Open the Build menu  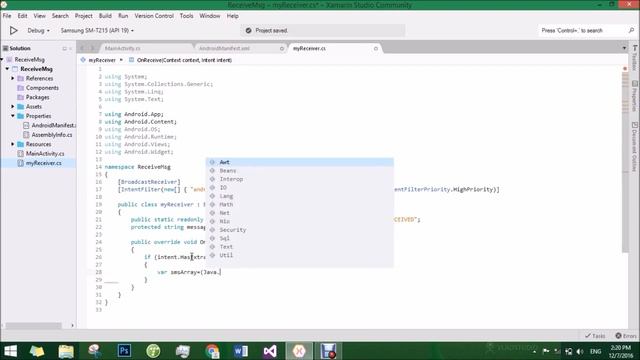click(x=105, y=16)
